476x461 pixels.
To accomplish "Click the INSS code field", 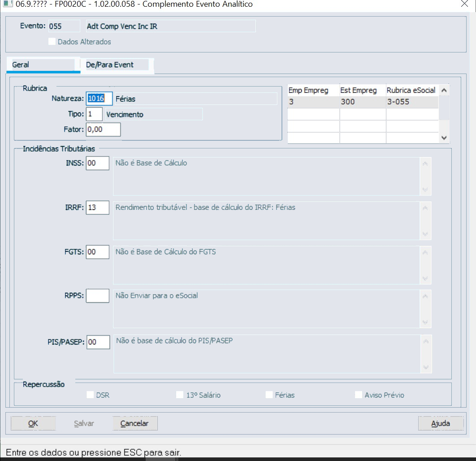I will (x=97, y=163).
